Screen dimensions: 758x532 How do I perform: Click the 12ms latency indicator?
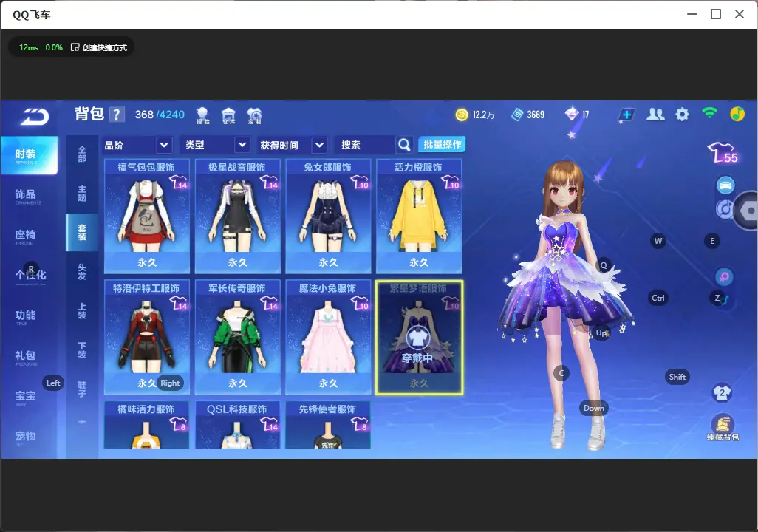(29, 47)
